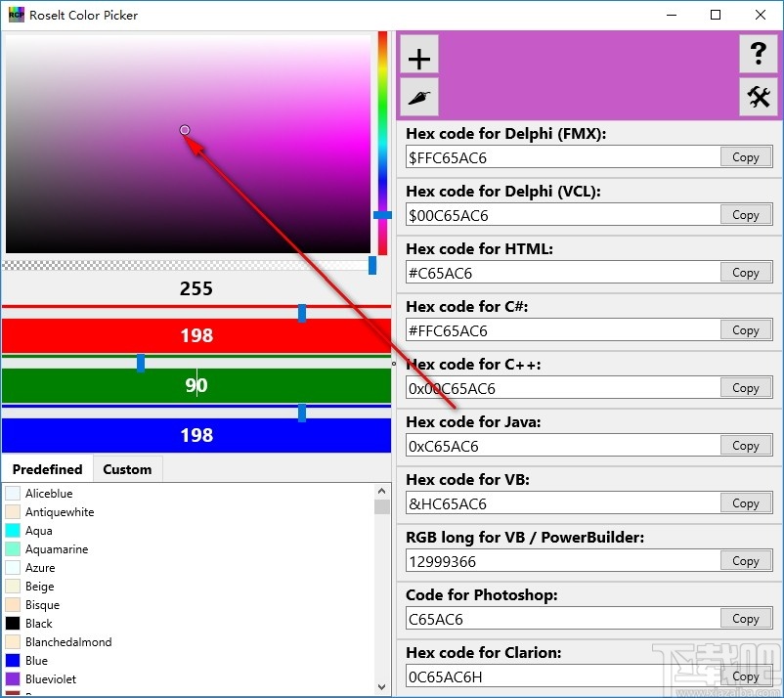Screen dimensions: 784x698
Task: Copy the HTML hex code
Action: pyautogui.click(x=746, y=272)
